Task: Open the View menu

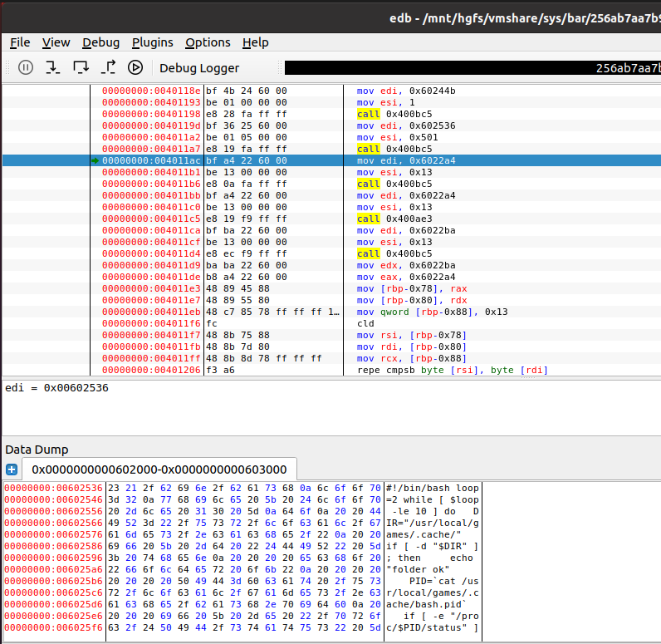Action: (56, 42)
